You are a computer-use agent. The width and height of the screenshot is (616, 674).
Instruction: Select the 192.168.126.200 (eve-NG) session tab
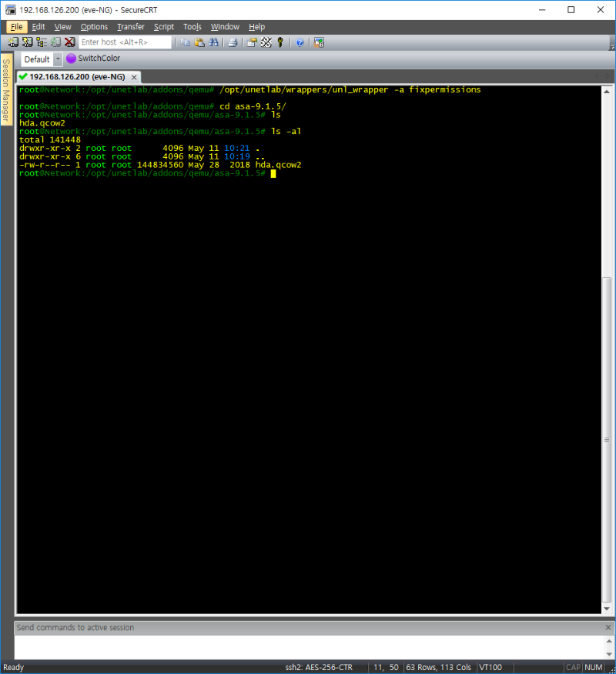[77, 77]
